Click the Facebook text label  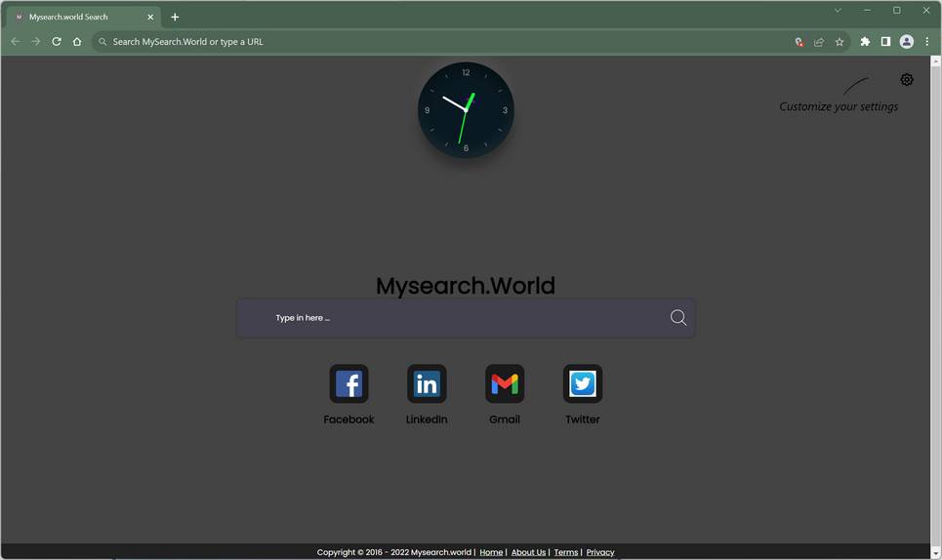pos(348,419)
